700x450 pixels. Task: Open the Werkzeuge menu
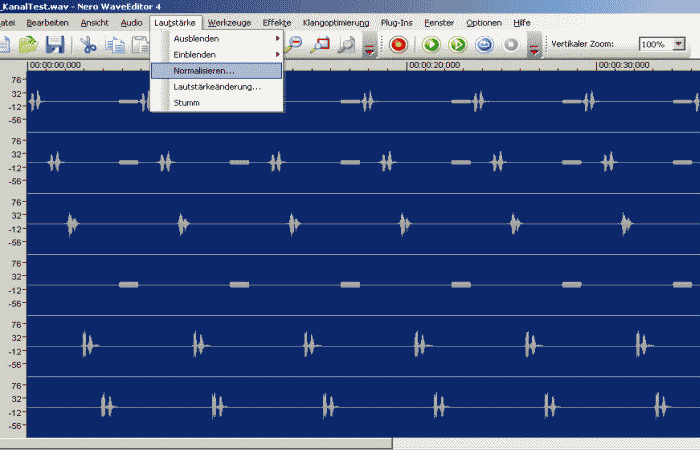pos(229,22)
